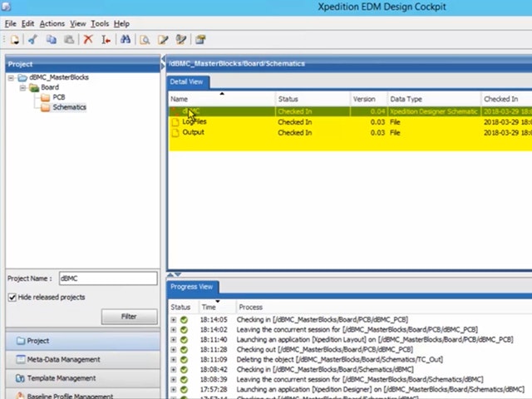The height and width of the screenshot is (399, 532).
Task: Open the Edit menu
Action: click(x=27, y=24)
